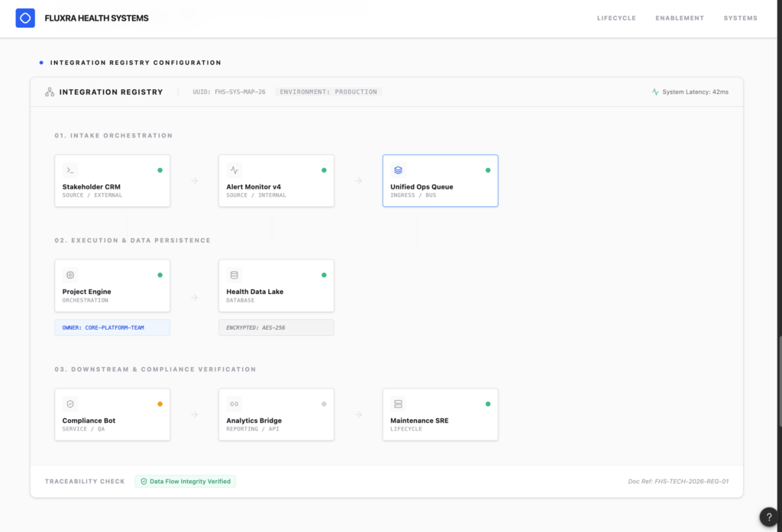Viewport: 782px width, 532px height.
Task: Click the Stakeholder CRM terminal icon
Action: tap(69, 170)
